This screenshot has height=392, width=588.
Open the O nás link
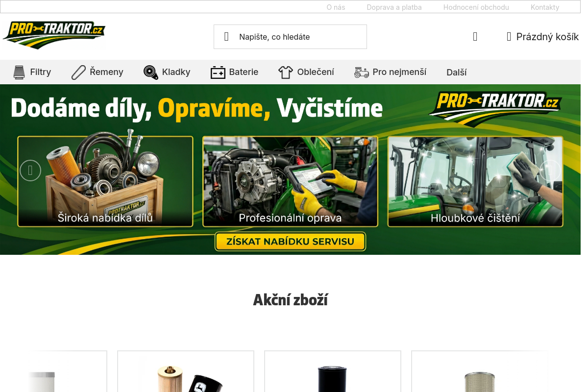click(336, 7)
